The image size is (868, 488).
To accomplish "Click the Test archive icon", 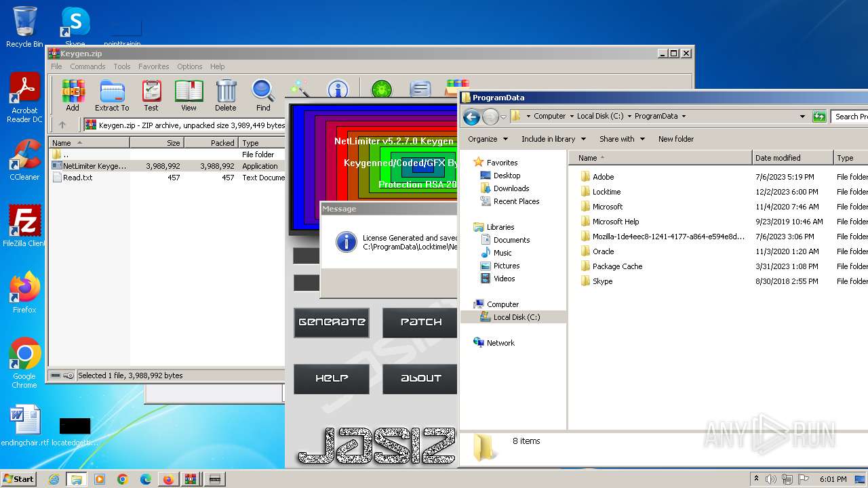I will pos(151,95).
